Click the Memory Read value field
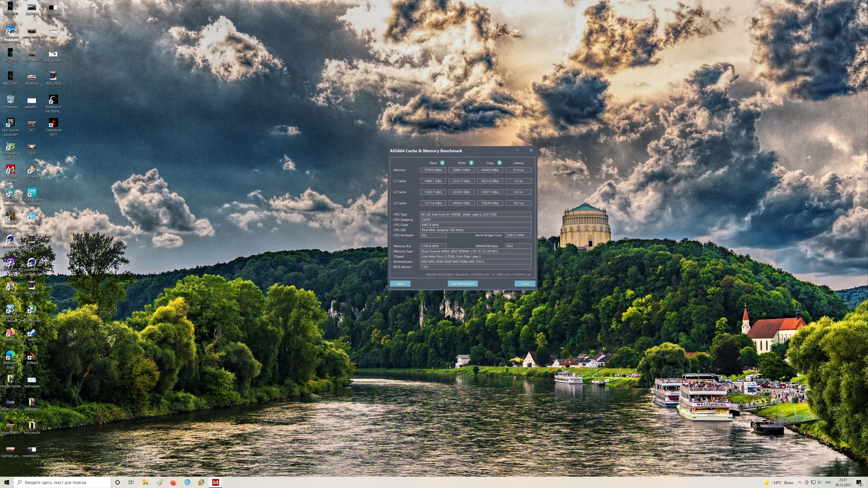Image resolution: width=868 pixels, height=488 pixels. pyautogui.click(x=433, y=170)
